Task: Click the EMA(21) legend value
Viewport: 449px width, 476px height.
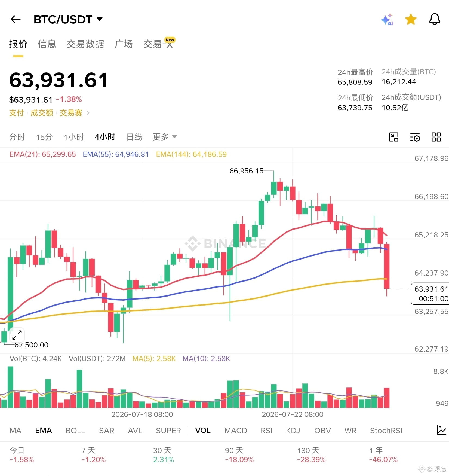Action: point(42,154)
